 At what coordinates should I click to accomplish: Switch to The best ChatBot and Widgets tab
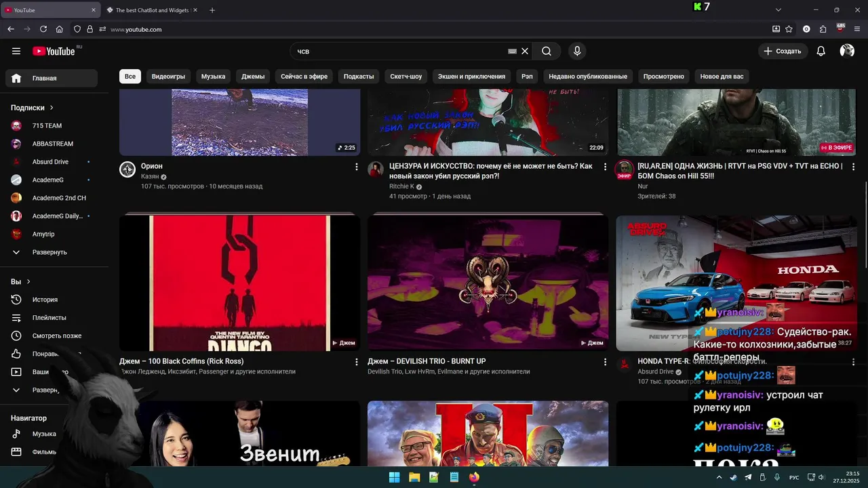[152, 10]
